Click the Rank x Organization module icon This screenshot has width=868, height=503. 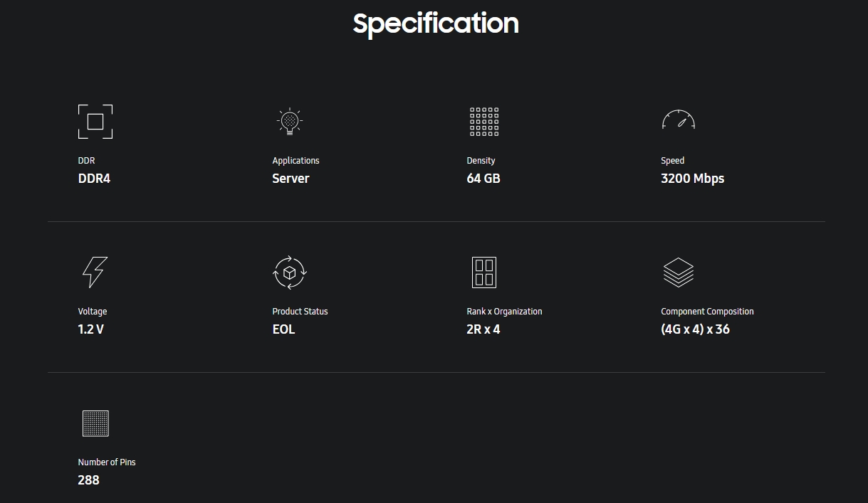click(484, 272)
